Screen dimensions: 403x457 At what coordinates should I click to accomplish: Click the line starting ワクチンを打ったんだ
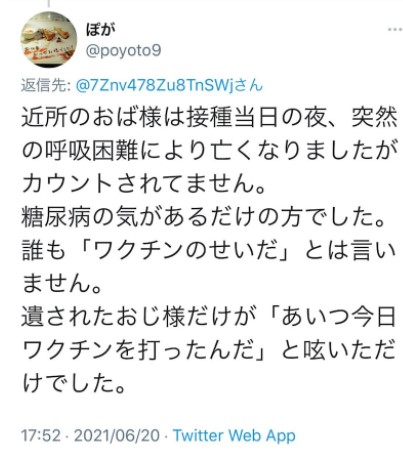209,350
